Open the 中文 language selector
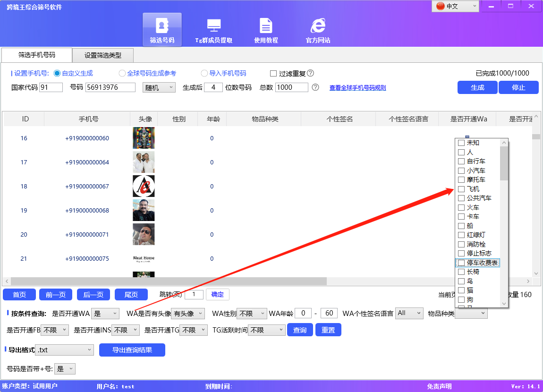The image size is (543, 392). tap(455, 6)
